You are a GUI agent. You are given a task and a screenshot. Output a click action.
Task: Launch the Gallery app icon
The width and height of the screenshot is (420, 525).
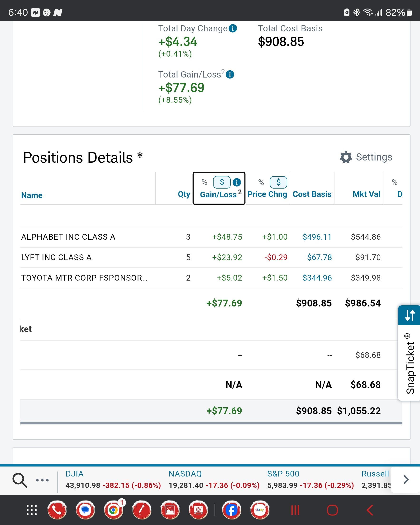[170, 510]
